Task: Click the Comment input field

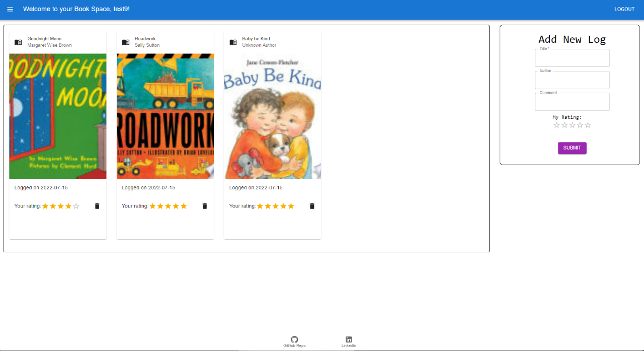Action: [x=572, y=101]
